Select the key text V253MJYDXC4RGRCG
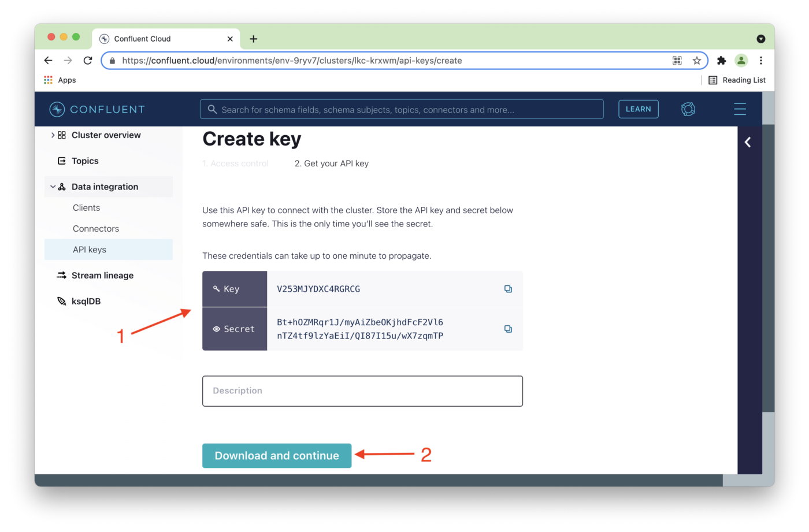This screenshot has height=532, width=809. (x=318, y=289)
